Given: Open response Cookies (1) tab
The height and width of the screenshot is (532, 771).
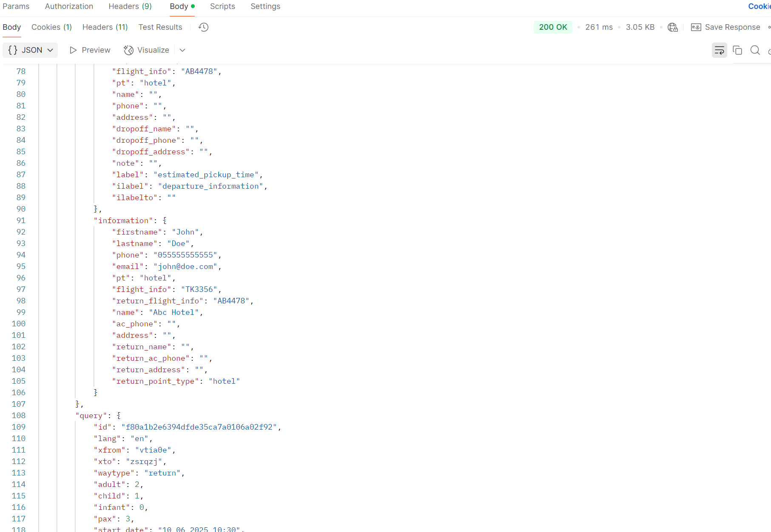Looking at the screenshot, I should pyautogui.click(x=51, y=27).
